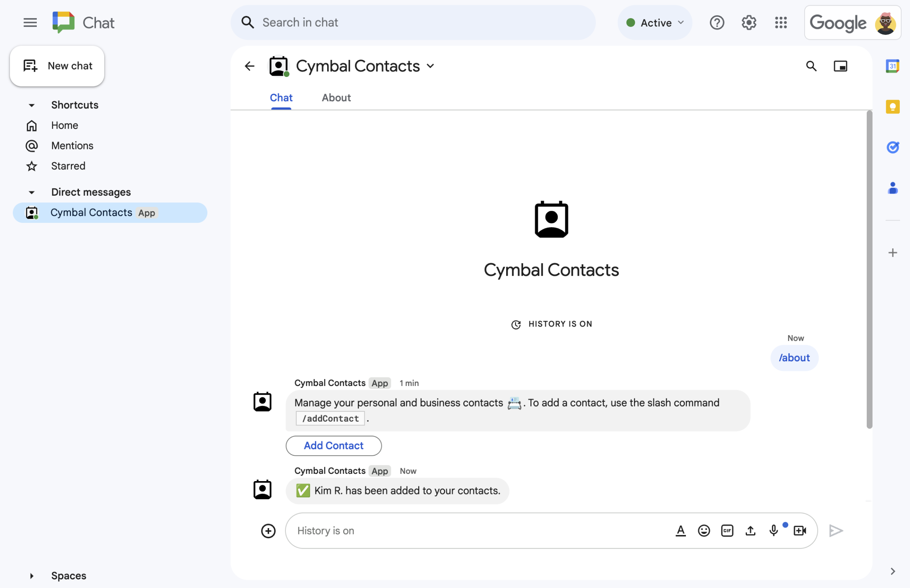Image resolution: width=910 pixels, height=588 pixels.
Task: Click the split-view panel icon
Action: [840, 65]
